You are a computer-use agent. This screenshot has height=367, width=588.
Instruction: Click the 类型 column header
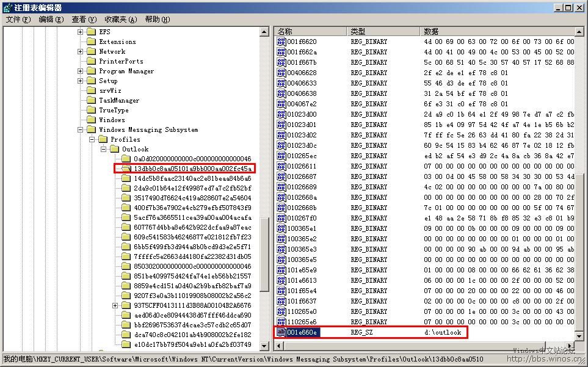pos(382,31)
